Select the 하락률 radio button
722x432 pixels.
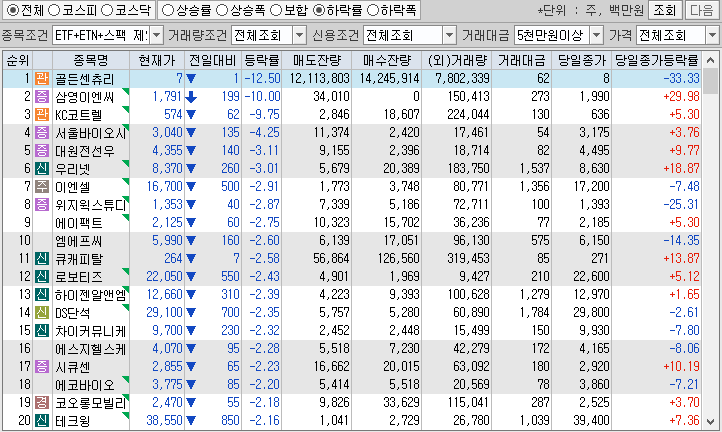click(x=319, y=10)
